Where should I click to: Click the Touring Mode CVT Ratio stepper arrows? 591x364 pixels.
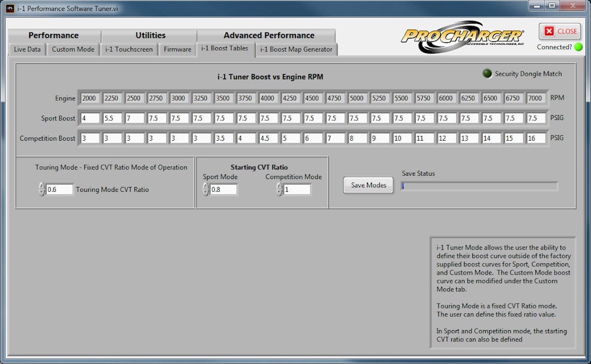pos(42,189)
